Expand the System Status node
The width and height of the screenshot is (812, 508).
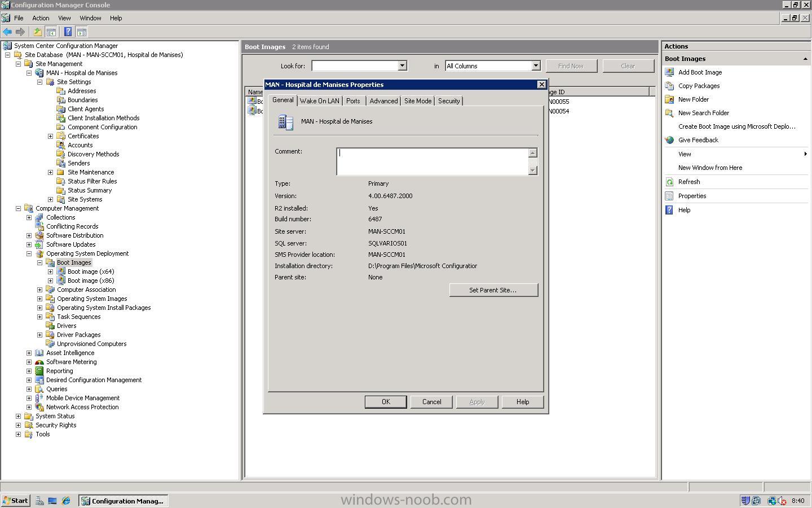point(19,416)
